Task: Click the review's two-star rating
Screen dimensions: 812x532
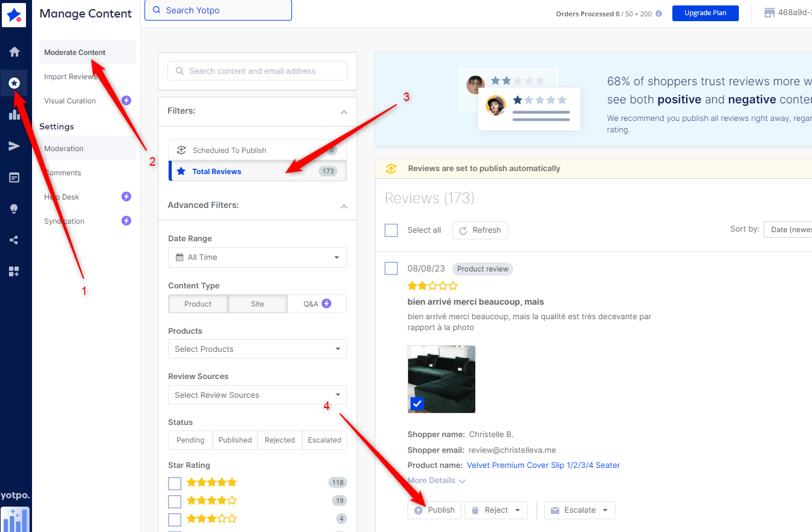Action: tap(432, 285)
